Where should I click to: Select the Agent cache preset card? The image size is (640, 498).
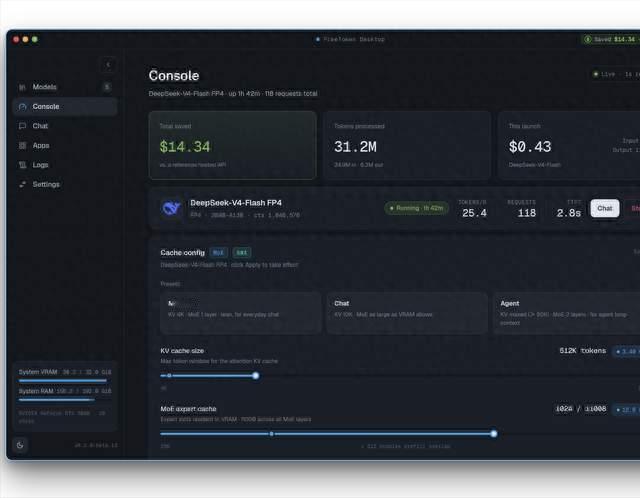point(567,313)
